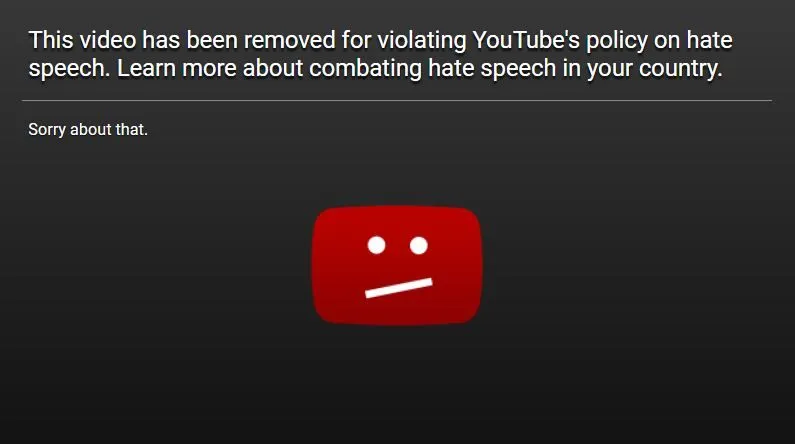Screen dimensions: 795x444
Task: Click the word "has" in the heading
Action: (161, 41)
